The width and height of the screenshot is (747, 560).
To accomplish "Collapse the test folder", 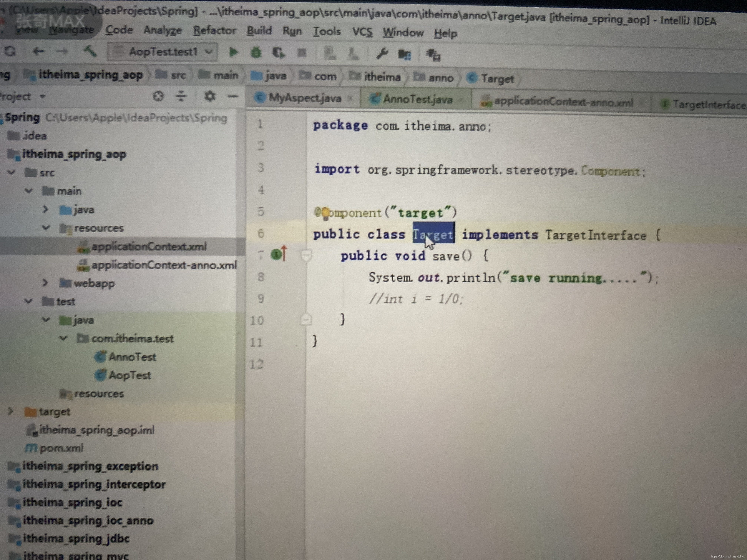I will (x=29, y=301).
